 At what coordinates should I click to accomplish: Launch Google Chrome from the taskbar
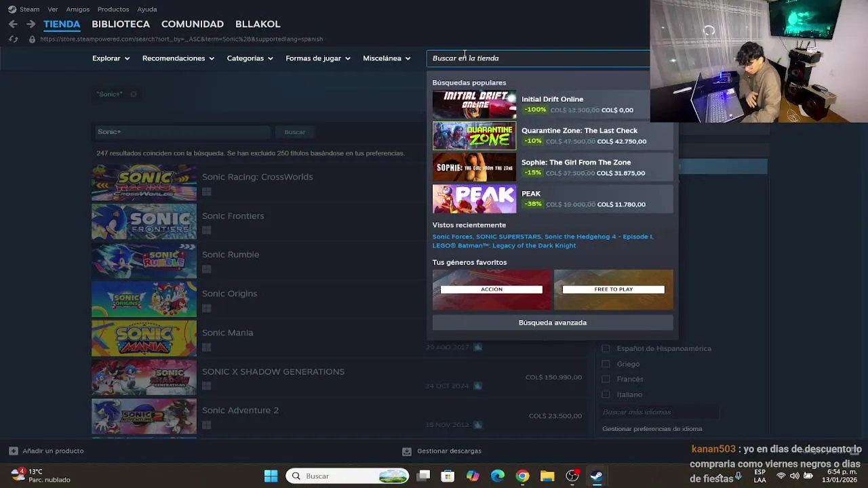coord(522,476)
